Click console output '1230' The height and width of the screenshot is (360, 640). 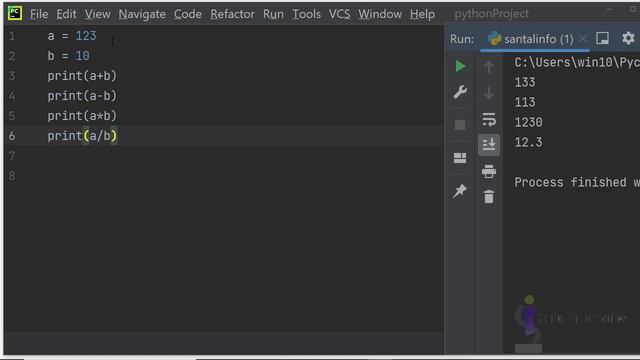(529, 122)
